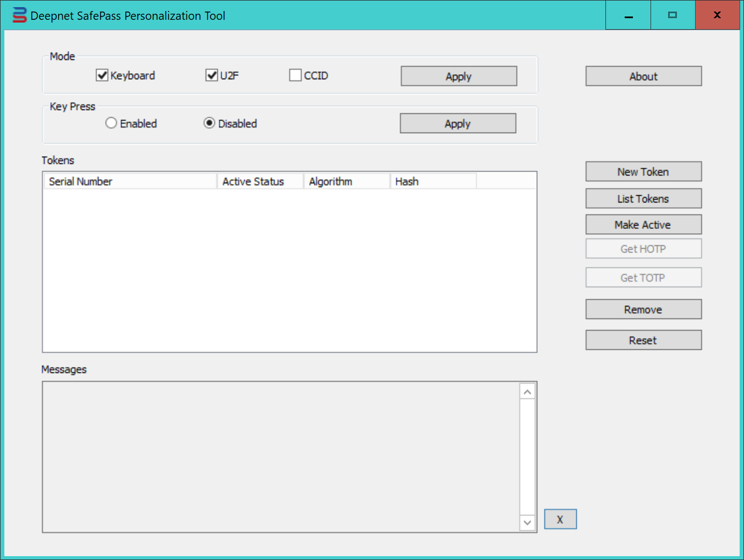Clear messages with the X button
This screenshot has height=560, width=744.
coord(560,519)
